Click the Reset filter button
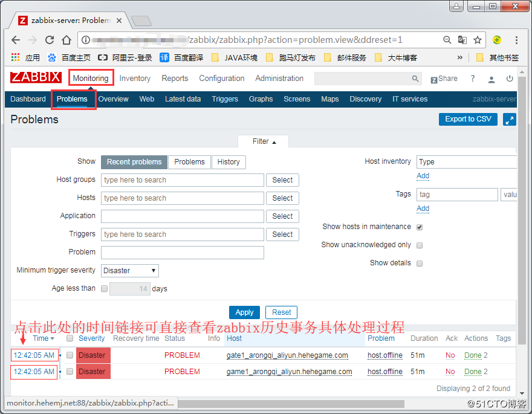 click(281, 312)
